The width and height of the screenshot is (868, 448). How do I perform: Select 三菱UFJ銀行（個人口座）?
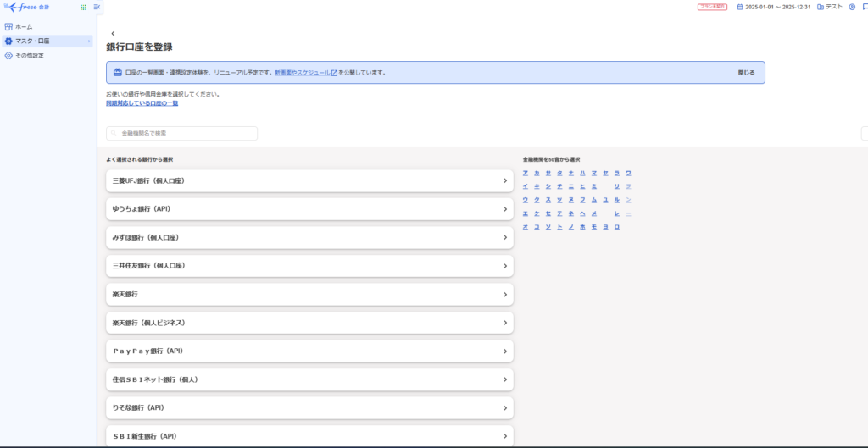(x=309, y=181)
